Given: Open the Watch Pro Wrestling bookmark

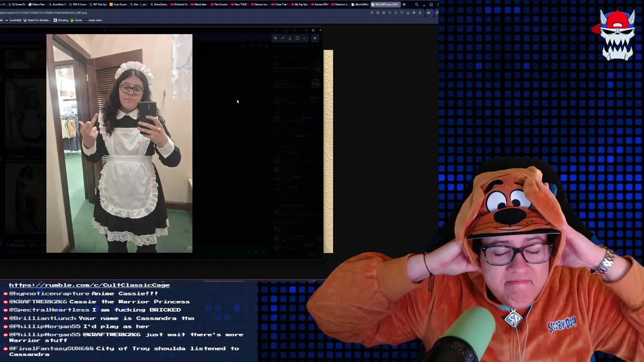Looking at the screenshot, I should point(37,20).
